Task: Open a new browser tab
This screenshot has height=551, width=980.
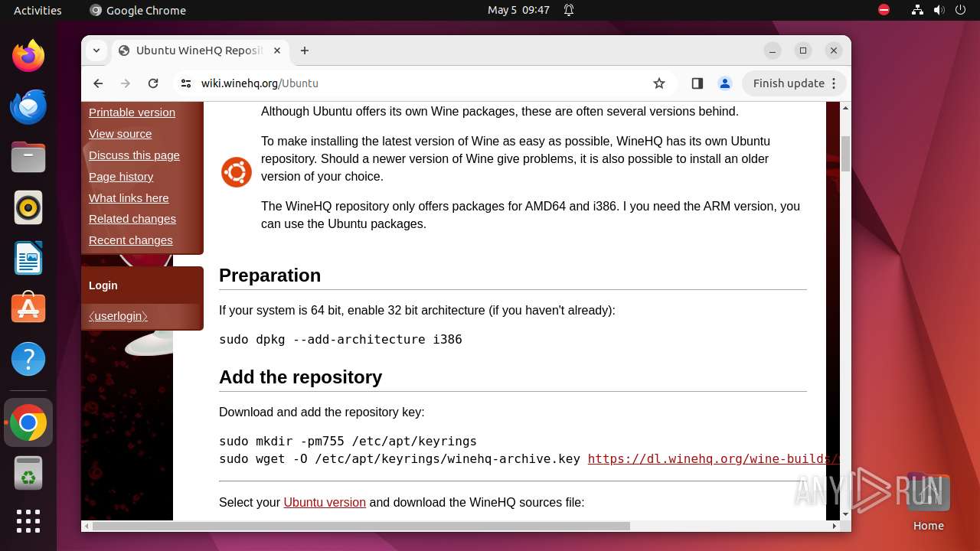Action: 305,51
